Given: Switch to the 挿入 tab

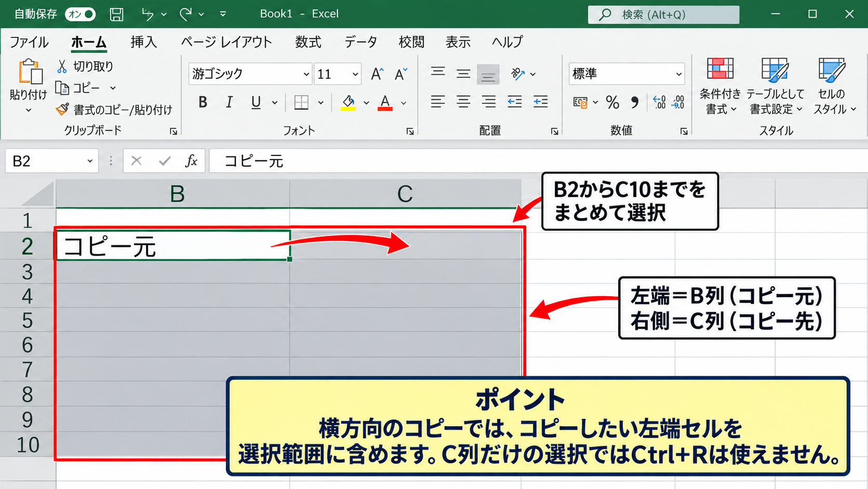Looking at the screenshot, I should click(144, 42).
